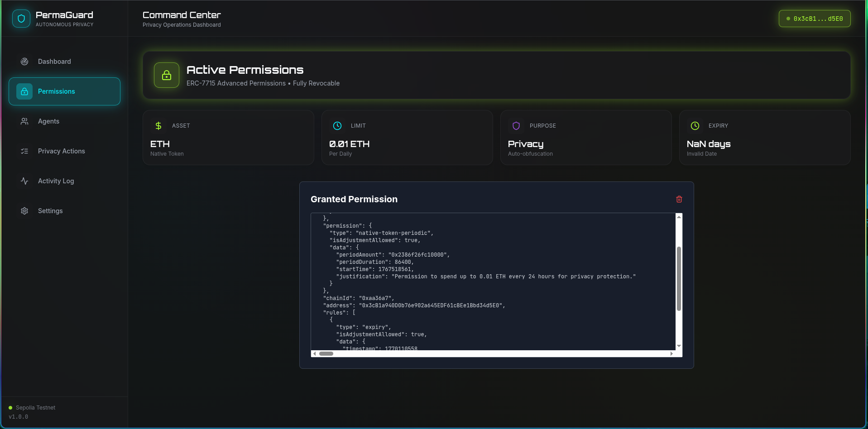Click the scroll right arrow in JSON viewer
Screen dimensions: 868x429
tap(671, 354)
